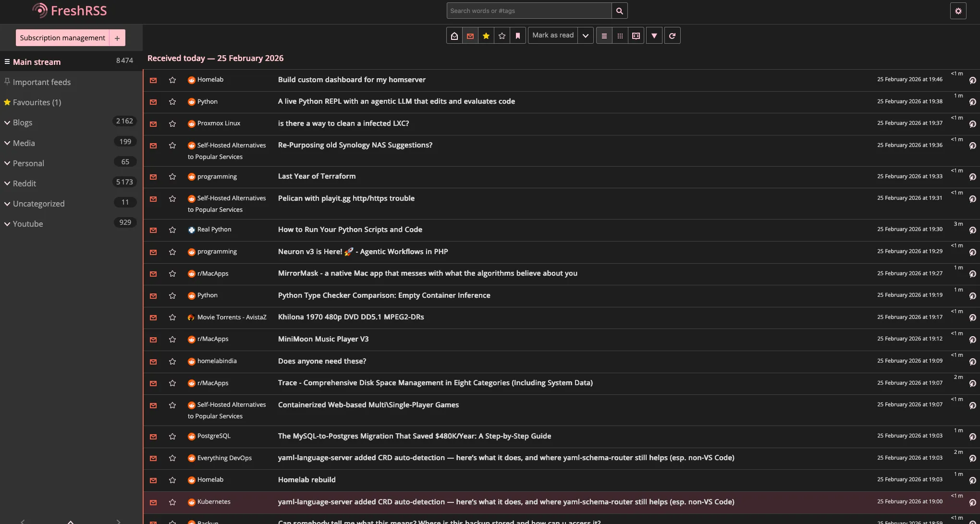
Task: Click the search words or tags field
Action: pyautogui.click(x=528, y=11)
